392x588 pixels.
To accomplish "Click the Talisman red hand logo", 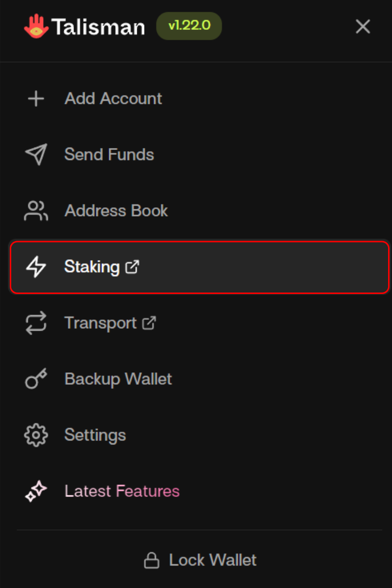I will pos(36,26).
